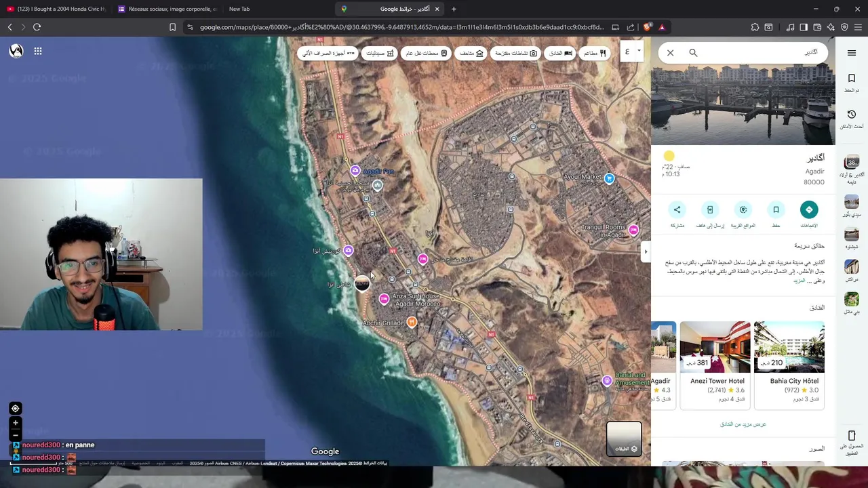Image resolution: width=868 pixels, height=488 pixels.
Task: Click the Brave Shields lion icon
Action: pos(647,27)
